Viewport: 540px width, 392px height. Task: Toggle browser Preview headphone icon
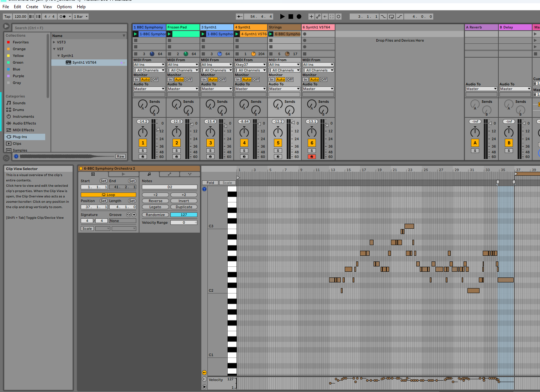16,157
